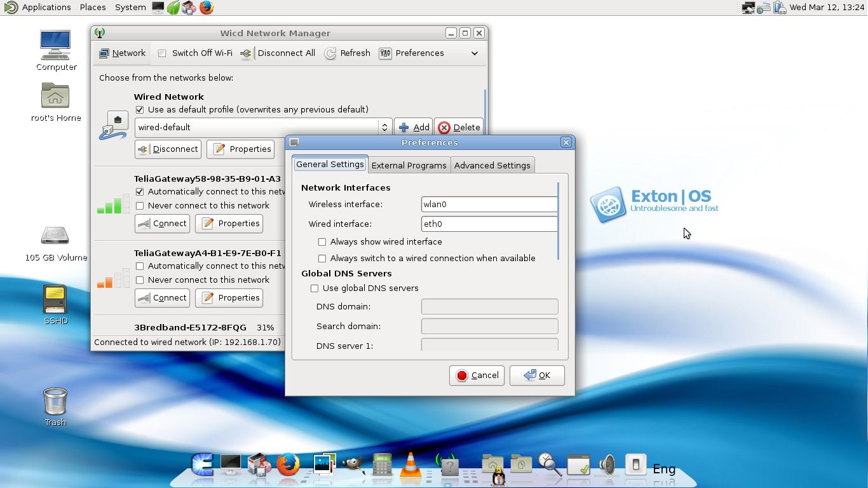Viewport: 868px width, 488px height.
Task: Open the 105 GB Volume drive icon
Action: 56,242
